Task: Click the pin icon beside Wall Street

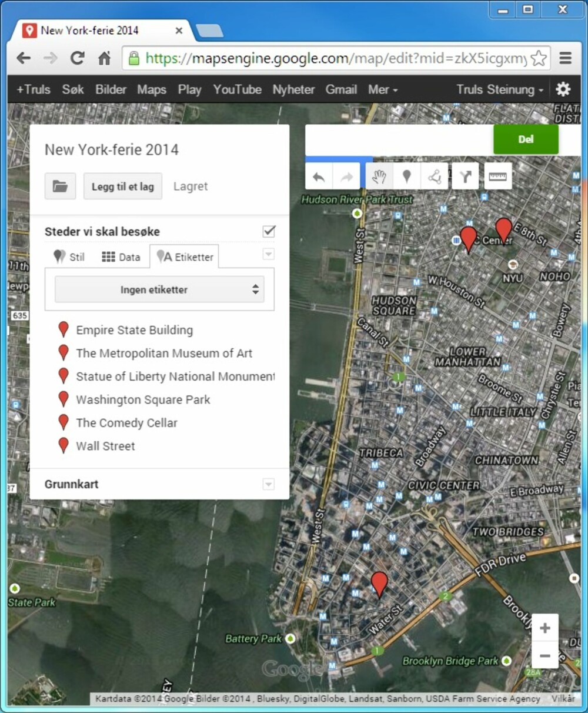Action: coord(64,446)
